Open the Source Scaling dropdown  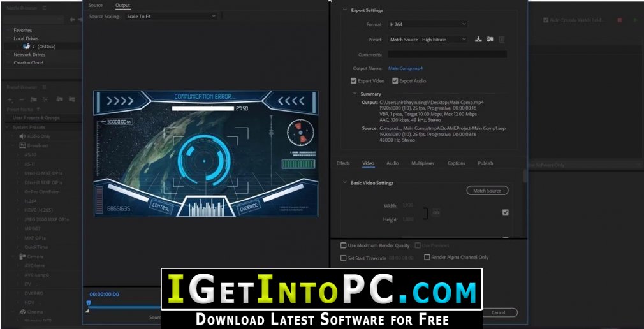[x=171, y=16]
